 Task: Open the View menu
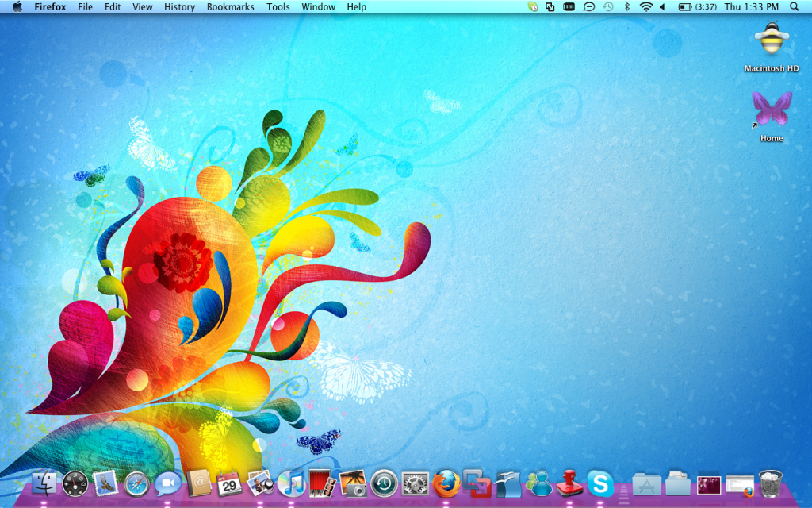(143, 6)
